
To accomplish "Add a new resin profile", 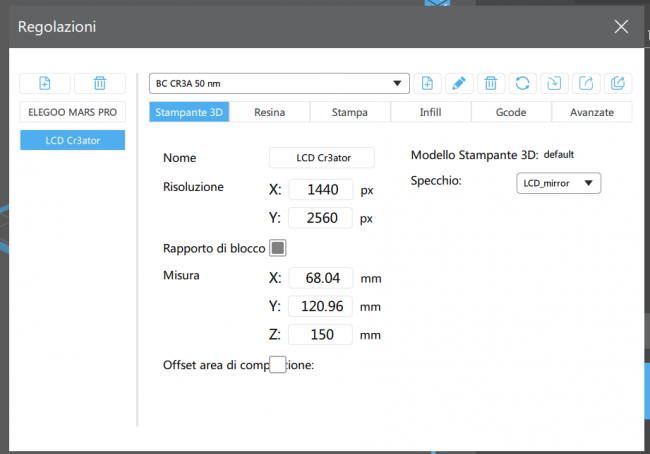I will 428,83.
